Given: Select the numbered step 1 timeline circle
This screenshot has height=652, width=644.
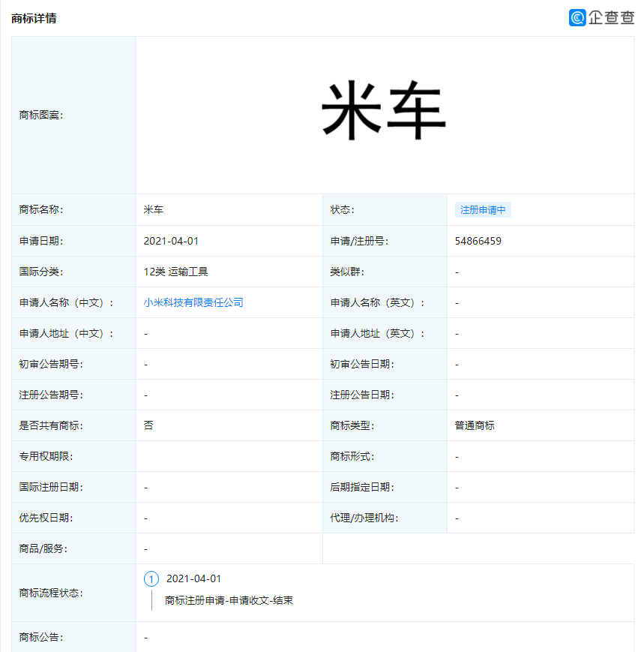Looking at the screenshot, I should (151, 579).
